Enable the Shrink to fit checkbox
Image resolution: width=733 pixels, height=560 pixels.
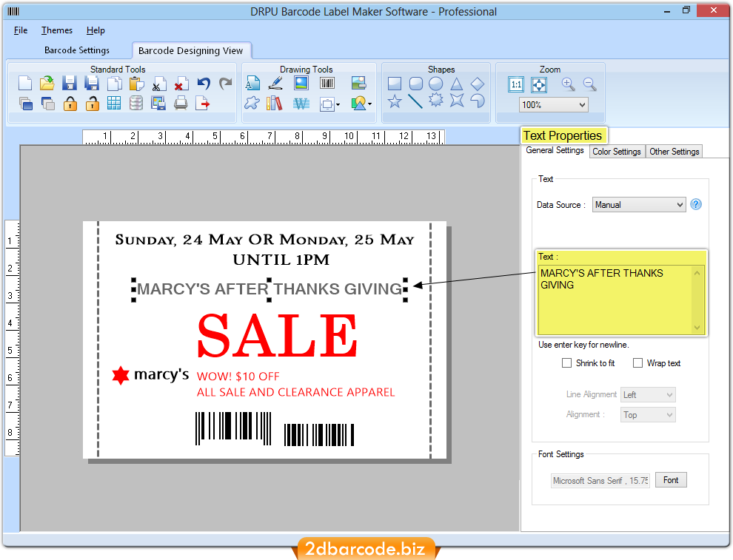[x=566, y=363]
